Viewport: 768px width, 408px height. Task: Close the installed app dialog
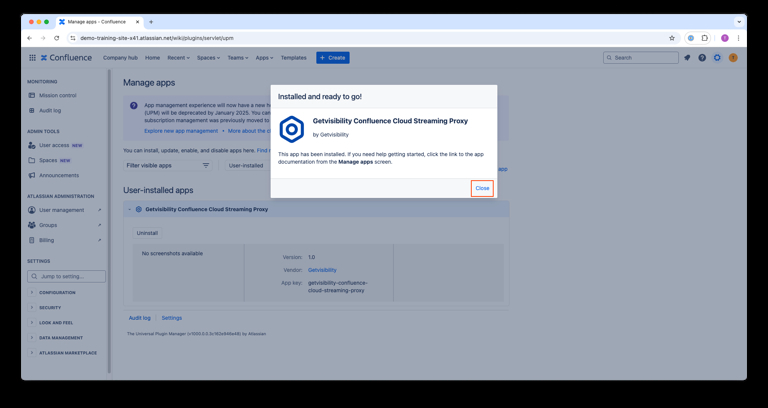(482, 188)
